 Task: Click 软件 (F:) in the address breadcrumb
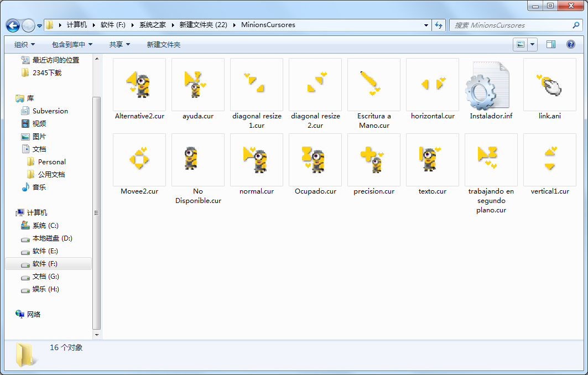(x=113, y=25)
